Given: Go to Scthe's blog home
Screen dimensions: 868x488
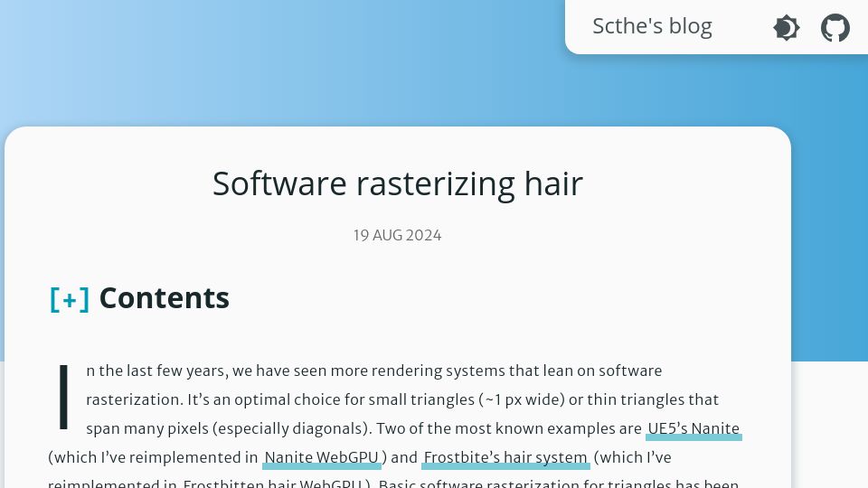Looking at the screenshot, I should pyautogui.click(x=652, y=26).
